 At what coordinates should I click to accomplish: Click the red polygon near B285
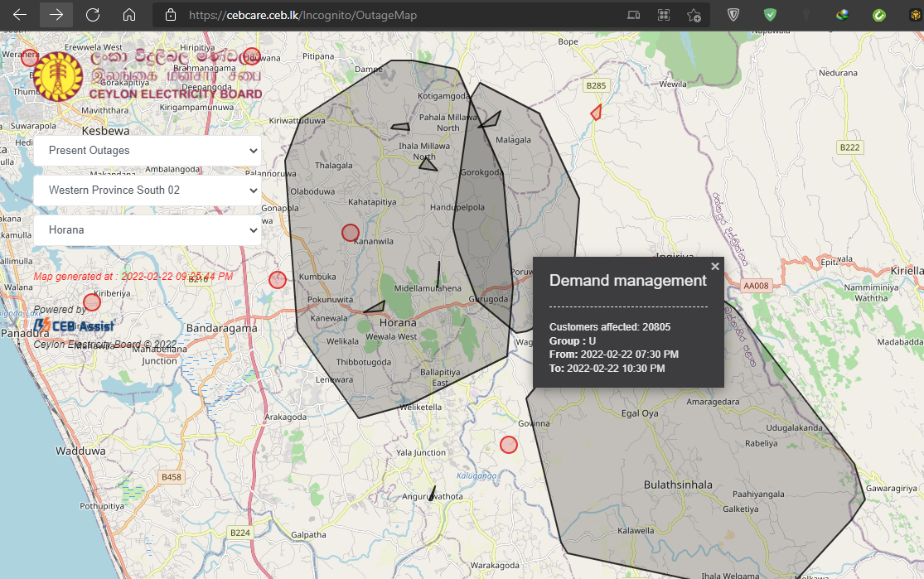[x=597, y=112]
